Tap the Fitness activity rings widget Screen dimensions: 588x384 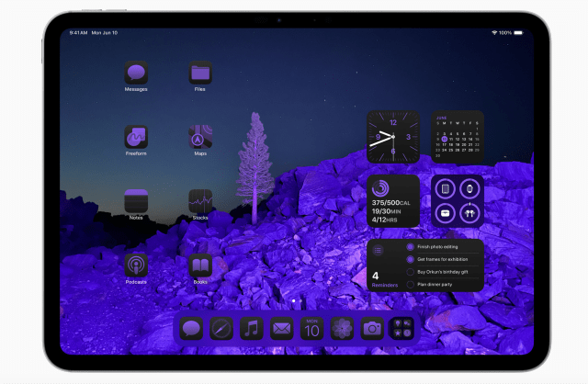[393, 201]
